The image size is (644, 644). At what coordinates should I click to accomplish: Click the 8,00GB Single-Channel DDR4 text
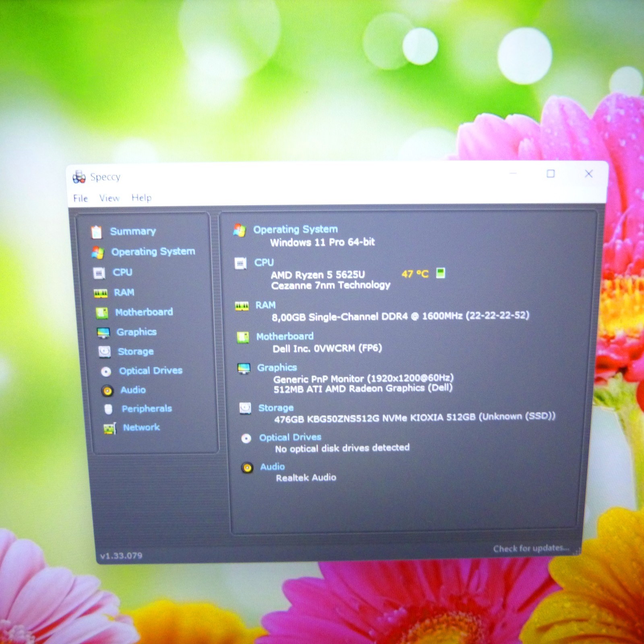[400, 316]
